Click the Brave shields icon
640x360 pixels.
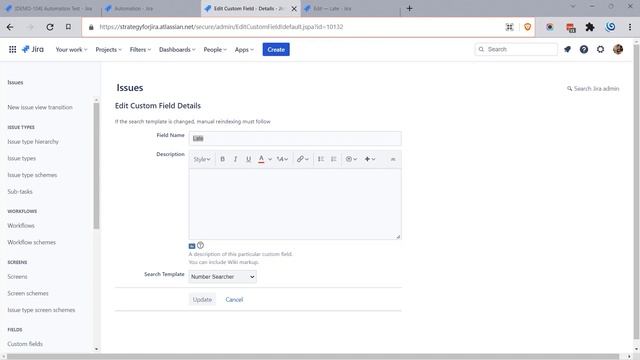tap(527, 27)
